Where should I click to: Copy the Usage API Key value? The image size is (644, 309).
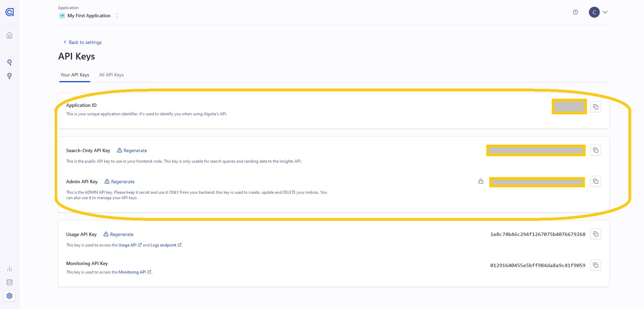pos(595,234)
